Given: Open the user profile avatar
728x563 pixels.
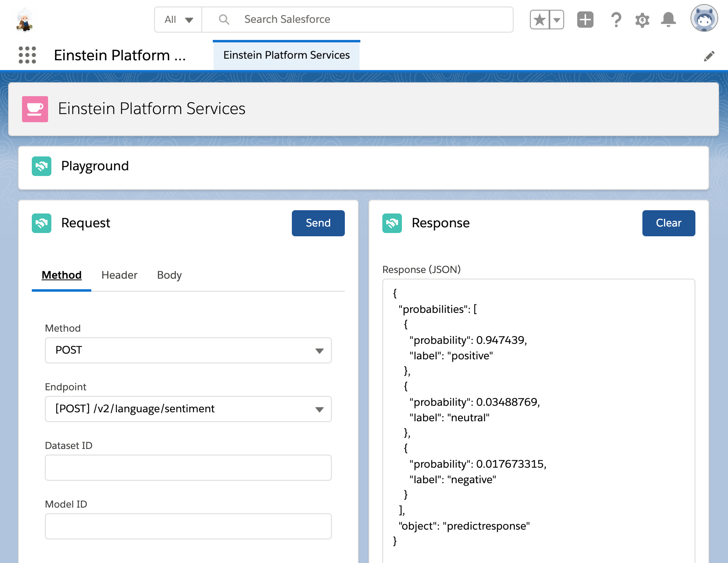Looking at the screenshot, I should coord(704,18).
